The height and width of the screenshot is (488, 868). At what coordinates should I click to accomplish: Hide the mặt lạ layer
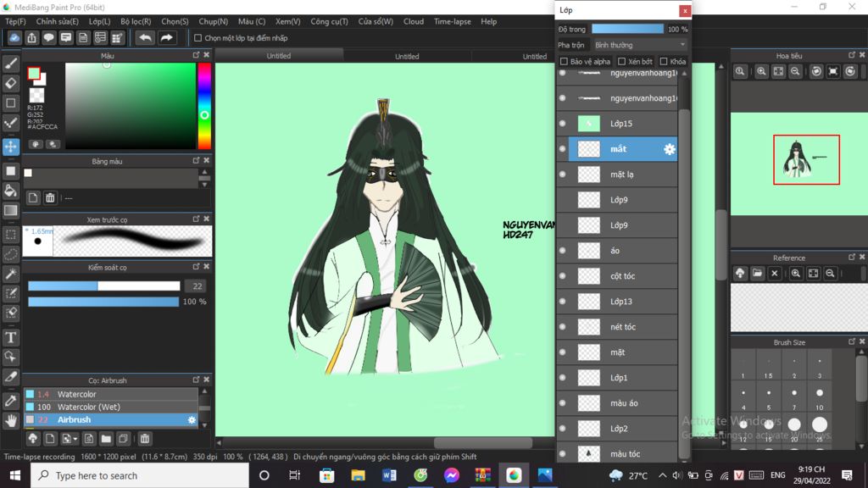pos(563,175)
